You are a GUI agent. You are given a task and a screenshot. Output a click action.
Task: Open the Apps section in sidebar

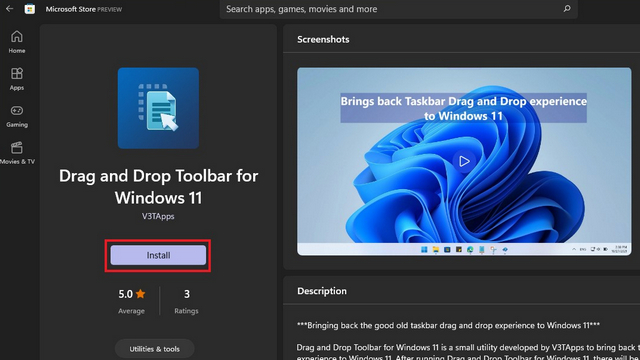pos(17,79)
